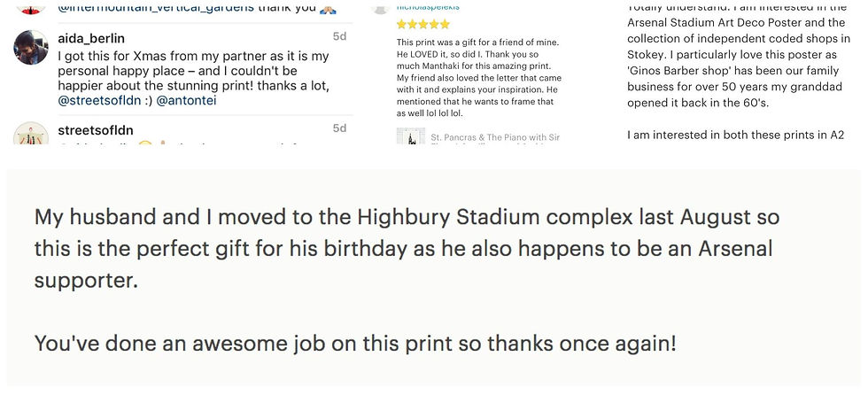This screenshot has height=418, width=868.
Task: Click the partially visible avatar above aida_berlin
Action: coord(30,5)
